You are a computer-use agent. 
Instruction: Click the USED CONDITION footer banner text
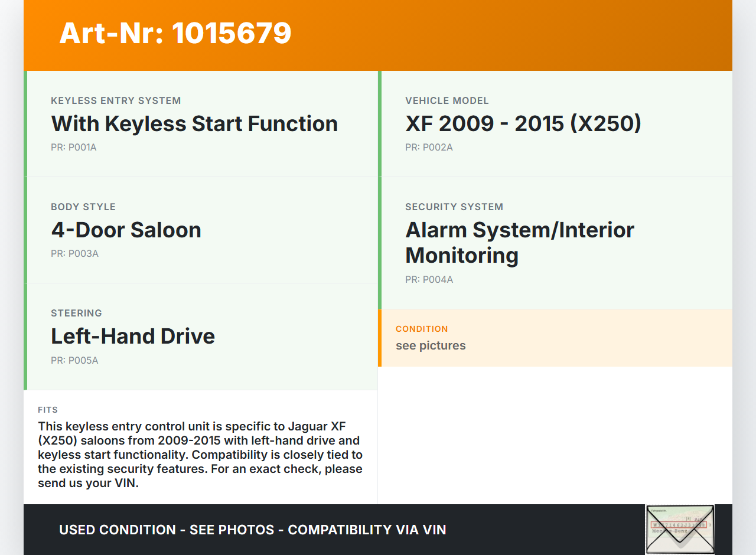coord(252,530)
